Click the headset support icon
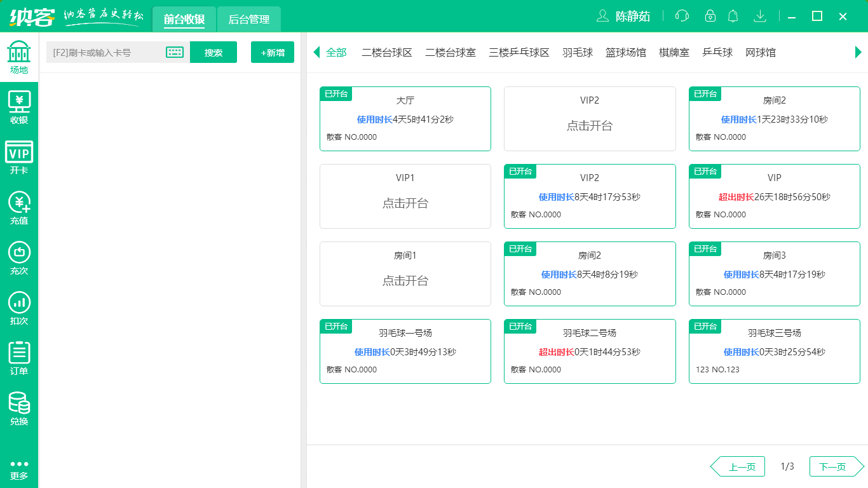The image size is (868, 488). click(682, 16)
